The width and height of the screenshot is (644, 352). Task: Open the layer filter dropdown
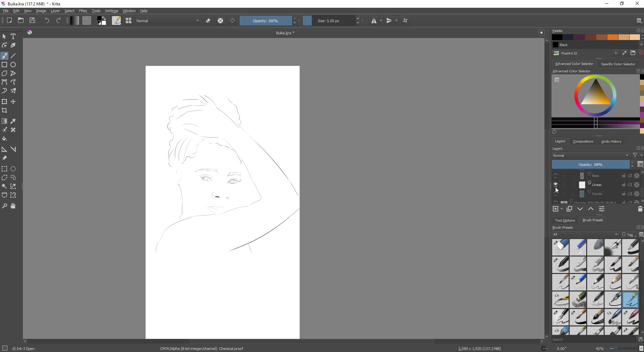[x=637, y=155]
